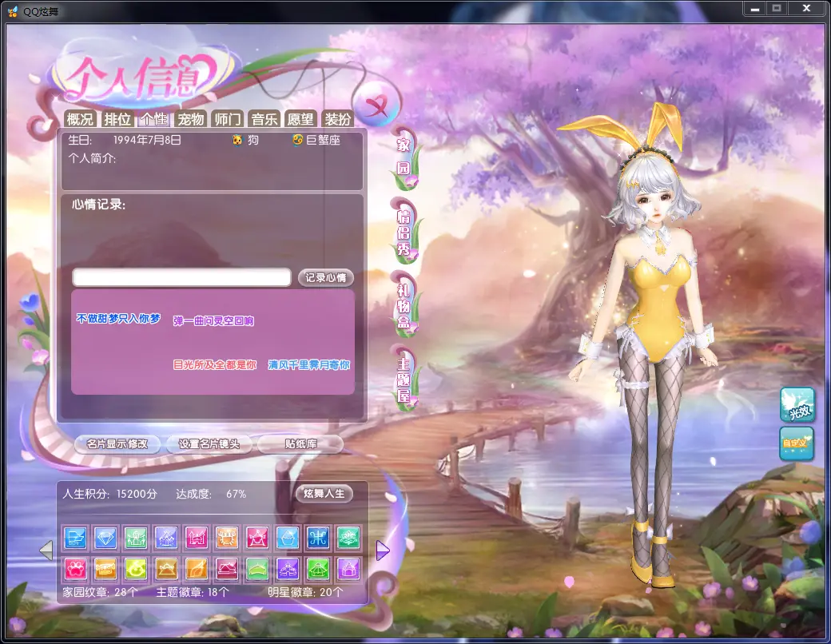Select the green robot badge
Image resolution: width=831 pixels, height=644 pixels.
pos(136,538)
